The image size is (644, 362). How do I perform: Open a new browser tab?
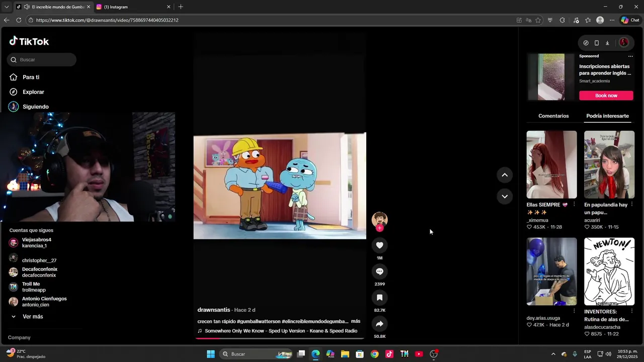pyautogui.click(x=181, y=7)
